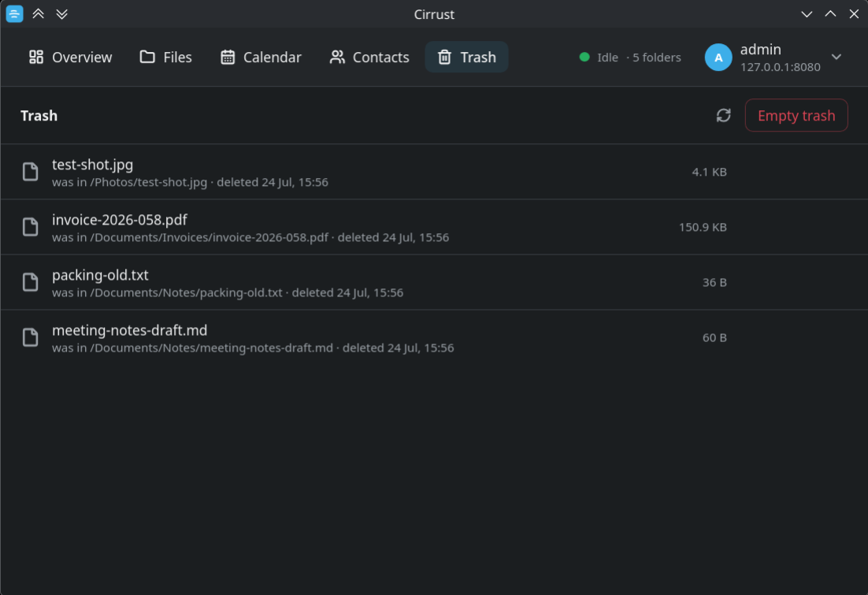Viewport: 868px width, 595px height.
Task: Click the 150.9 KB size value
Action: 703,227
